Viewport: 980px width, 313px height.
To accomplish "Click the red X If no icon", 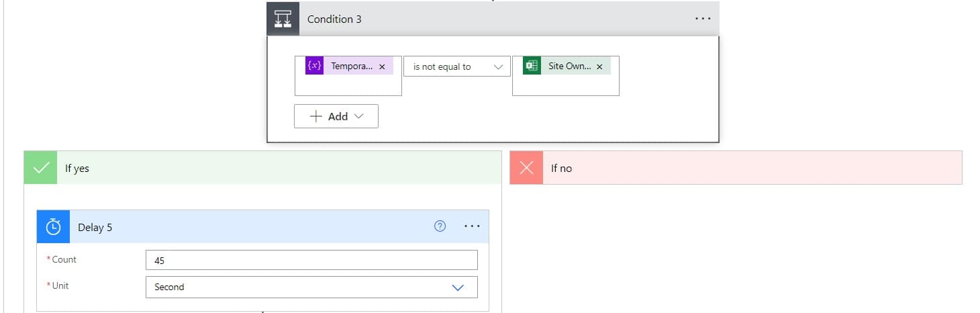I will (x=526, y=168).
